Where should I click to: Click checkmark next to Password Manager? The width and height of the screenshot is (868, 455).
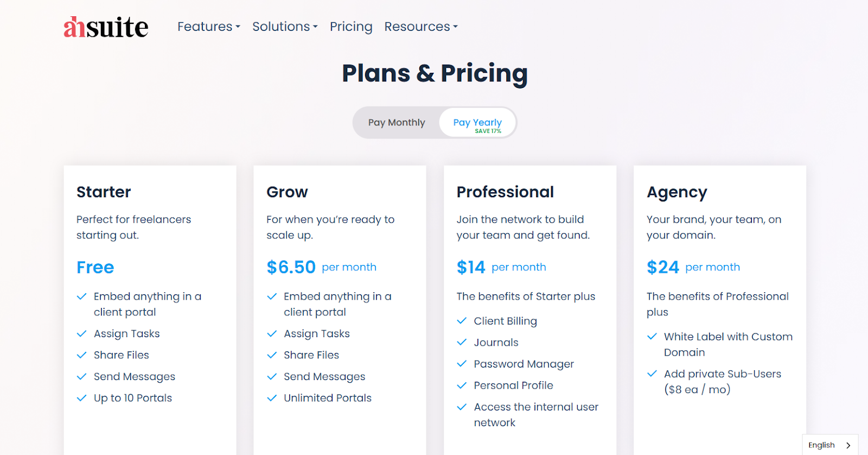point(462,364)
